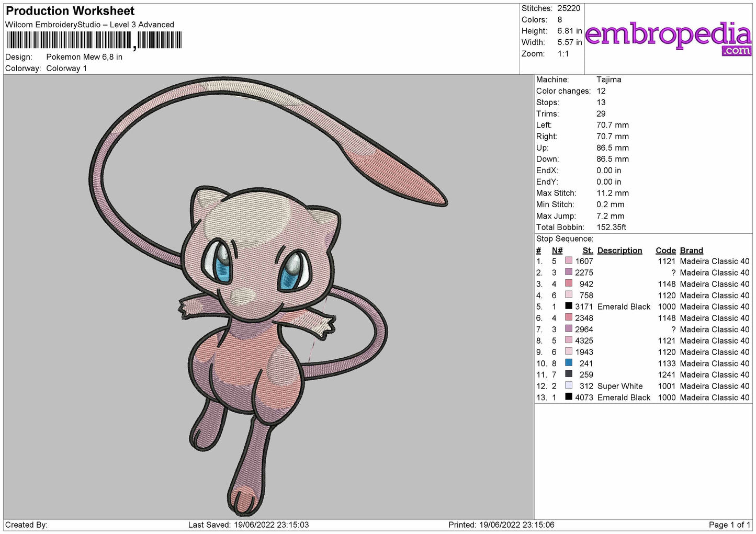
Task: Click code 1133 in stop row 10
Action: (x=667, y=363)
